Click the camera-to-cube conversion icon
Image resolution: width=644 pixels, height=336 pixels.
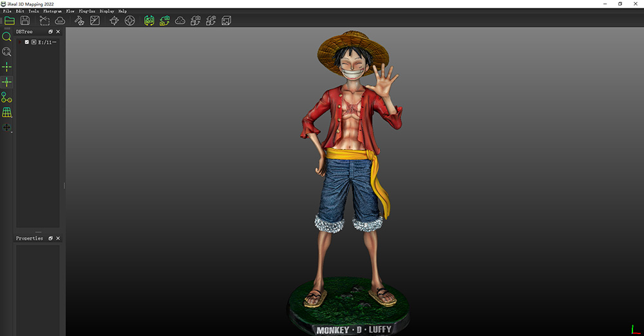pyautogui.click(x=196, y=21)
